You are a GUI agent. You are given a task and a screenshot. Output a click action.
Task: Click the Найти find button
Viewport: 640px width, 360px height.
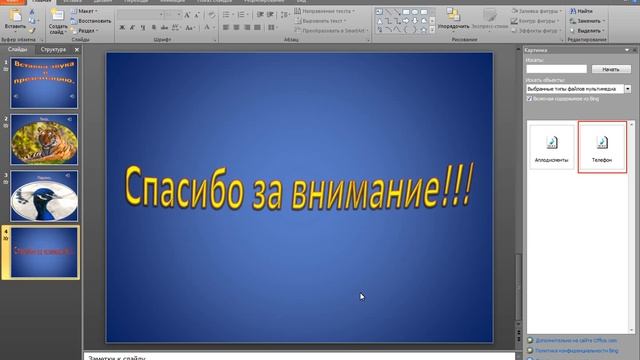coord(581,11)
